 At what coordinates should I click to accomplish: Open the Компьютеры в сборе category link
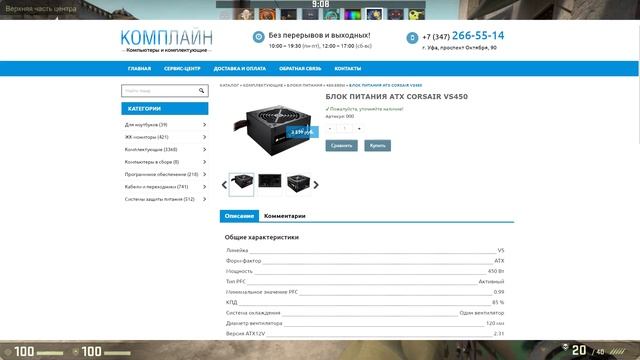[x=152, y=162]
